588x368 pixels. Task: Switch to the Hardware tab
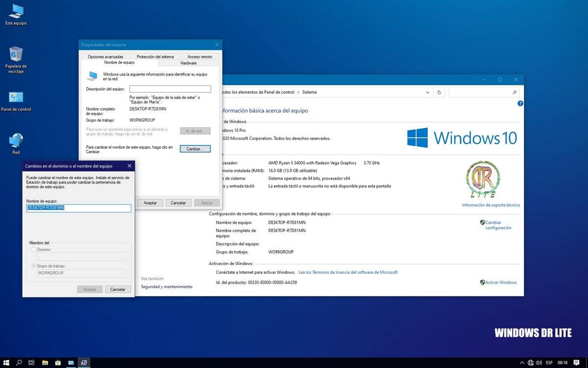point(188,63)
